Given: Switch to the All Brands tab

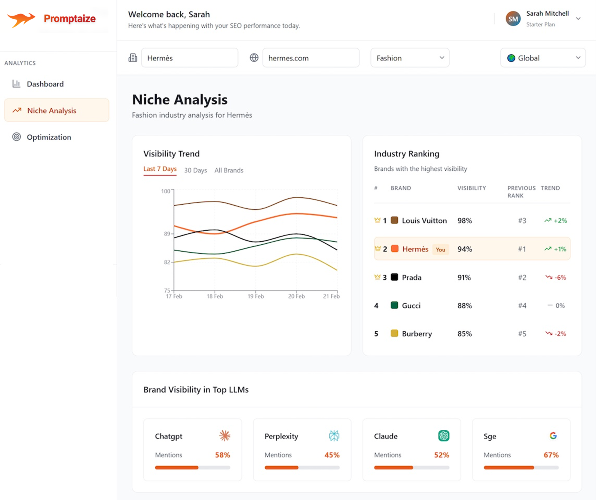Looking at the screenshot, I should [x=228, y=170].
